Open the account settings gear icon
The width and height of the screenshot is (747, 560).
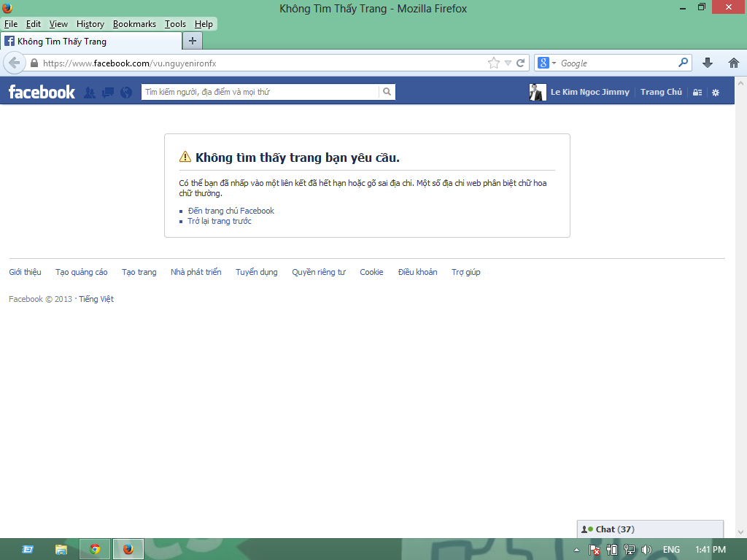tap(716, 93)
